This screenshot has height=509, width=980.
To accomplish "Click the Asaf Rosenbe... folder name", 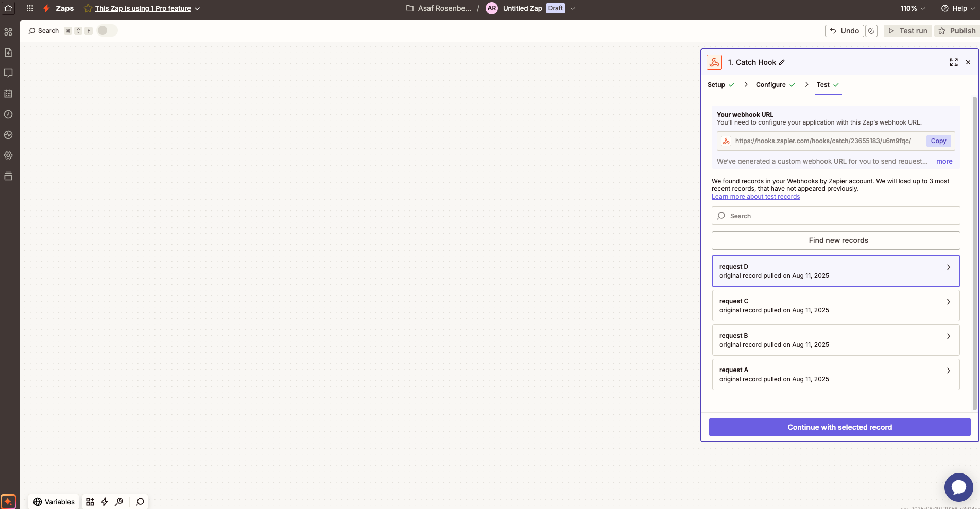I will point(444,8).
